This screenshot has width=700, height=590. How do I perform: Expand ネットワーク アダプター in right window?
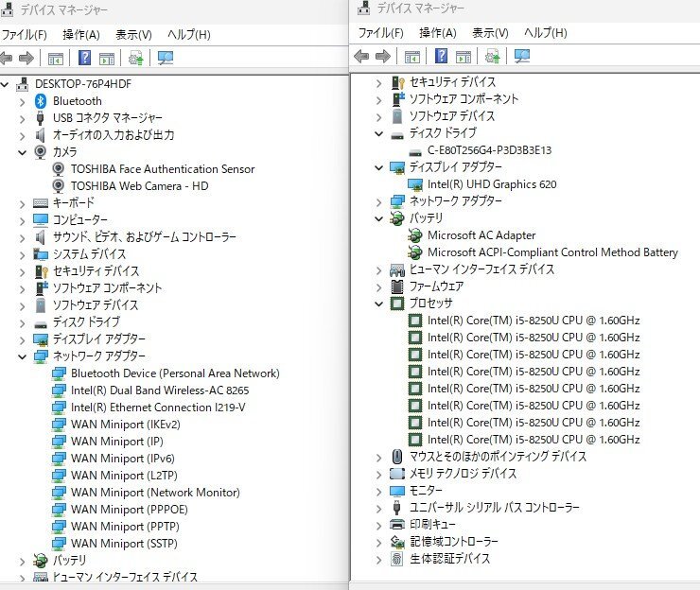click(379, 202)
